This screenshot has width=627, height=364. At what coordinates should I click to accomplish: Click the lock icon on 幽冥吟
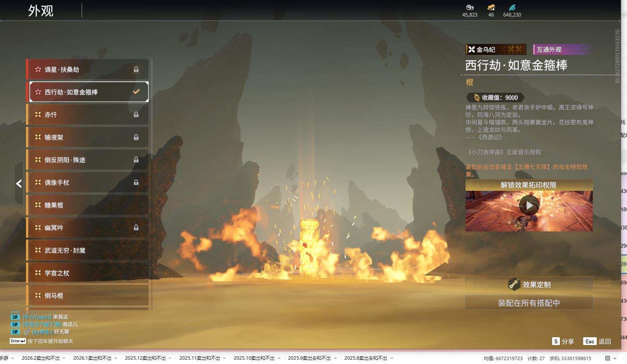pyautogui.click(x=136, y=228)
